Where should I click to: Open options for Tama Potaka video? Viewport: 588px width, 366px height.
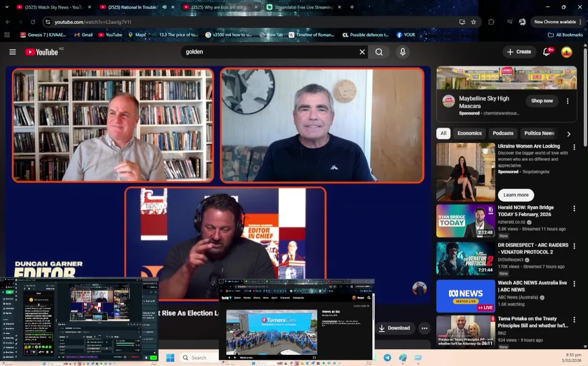574,320
